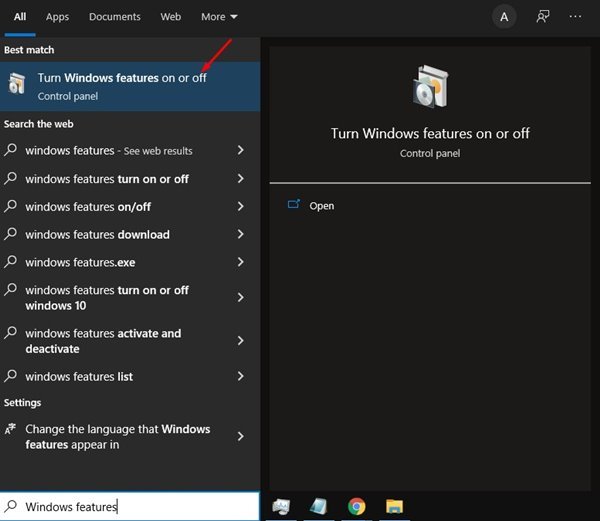Expand arrow for single-line 'windows features turn on or off'

[x=240, y=178]
